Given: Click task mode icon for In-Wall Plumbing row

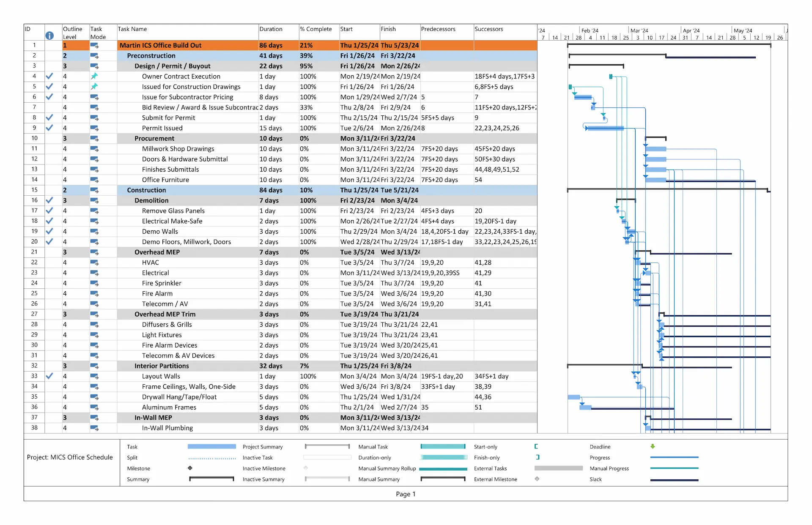Looking at the screenshot, I should pos(94,428).
